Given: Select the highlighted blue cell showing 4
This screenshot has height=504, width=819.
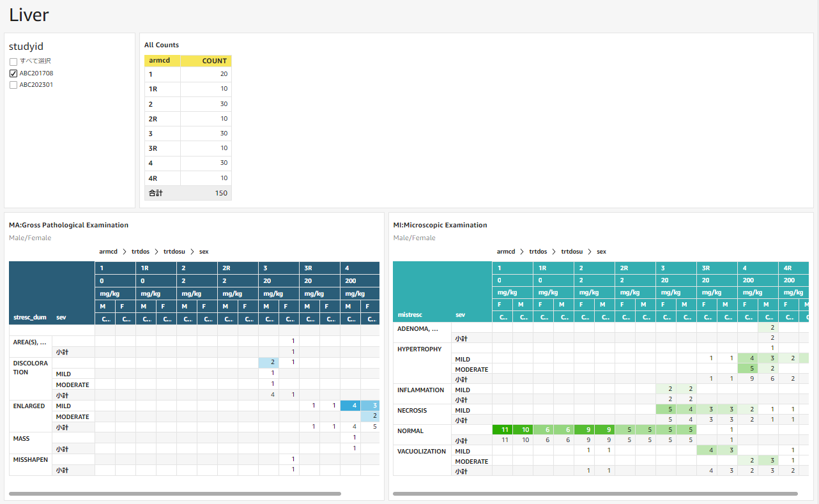Looking at the screenshot, I should [351, 405].
